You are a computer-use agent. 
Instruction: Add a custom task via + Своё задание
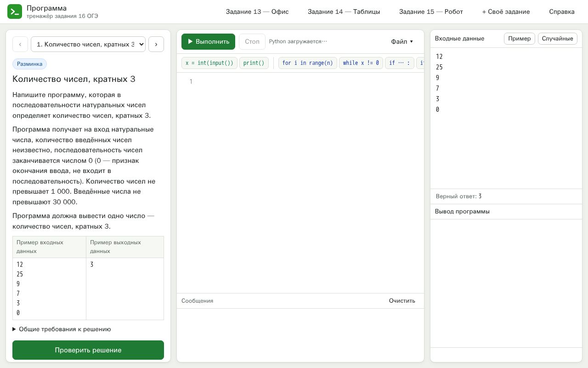coord(506,11)
